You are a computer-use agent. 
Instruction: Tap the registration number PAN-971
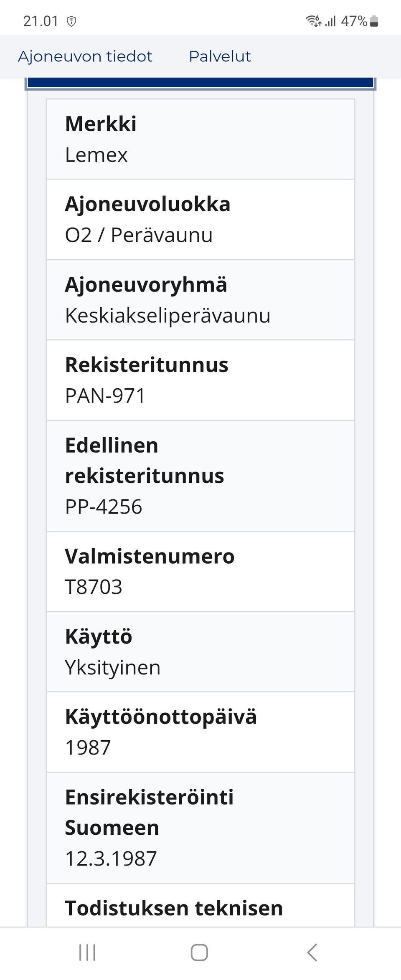point(105,395)
